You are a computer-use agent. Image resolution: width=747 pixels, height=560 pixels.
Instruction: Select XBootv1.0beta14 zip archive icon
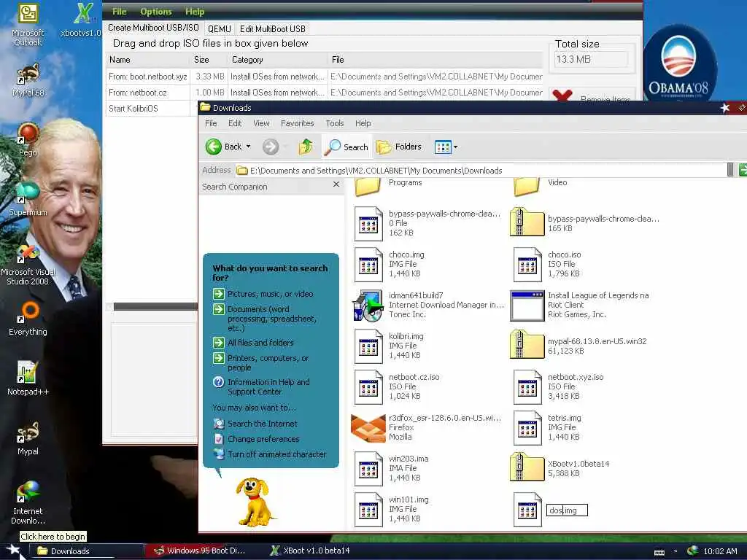(527, 467)
